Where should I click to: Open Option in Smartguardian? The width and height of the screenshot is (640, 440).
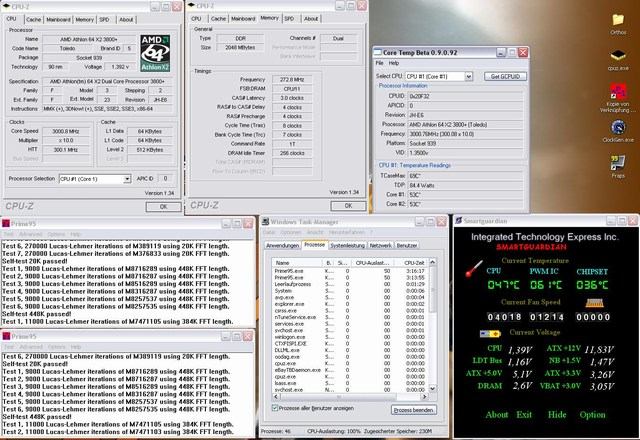(x=592, y=415)
